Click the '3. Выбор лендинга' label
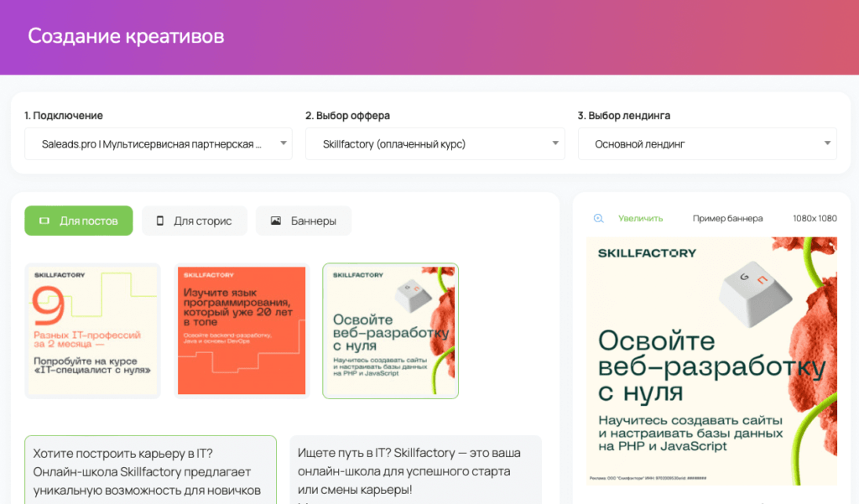Viewport: 859px width, 504px height. coord(624,116)
